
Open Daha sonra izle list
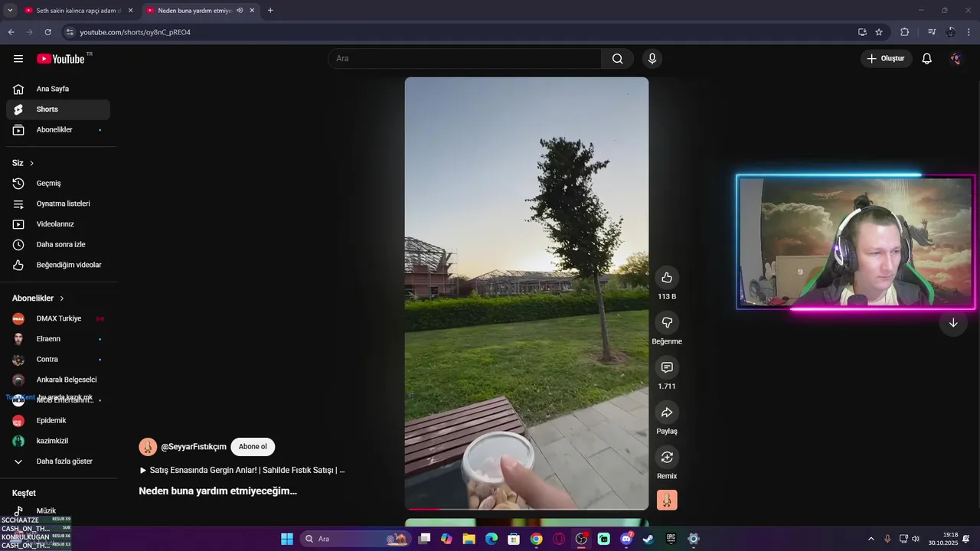point(58,245)
